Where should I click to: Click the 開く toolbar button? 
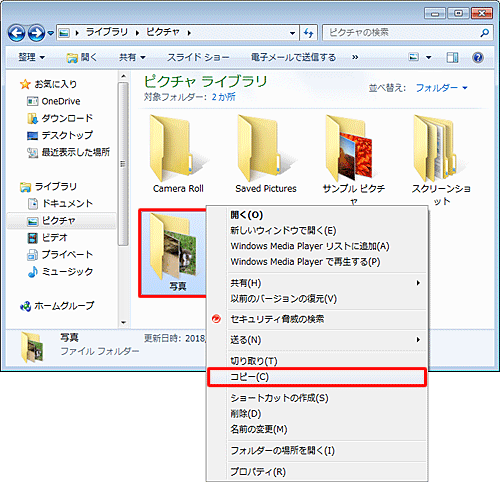tap(82, 57)
